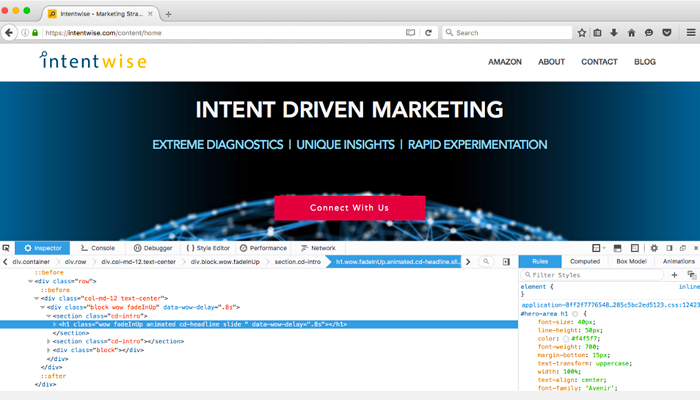Open the Downloads arrow icon
The height and width of the screenshot is (400, 700).
pos(614,33)
